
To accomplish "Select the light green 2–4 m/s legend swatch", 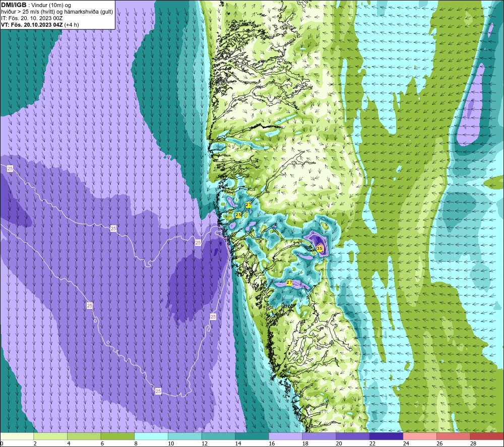I will [x=50, y=436].
